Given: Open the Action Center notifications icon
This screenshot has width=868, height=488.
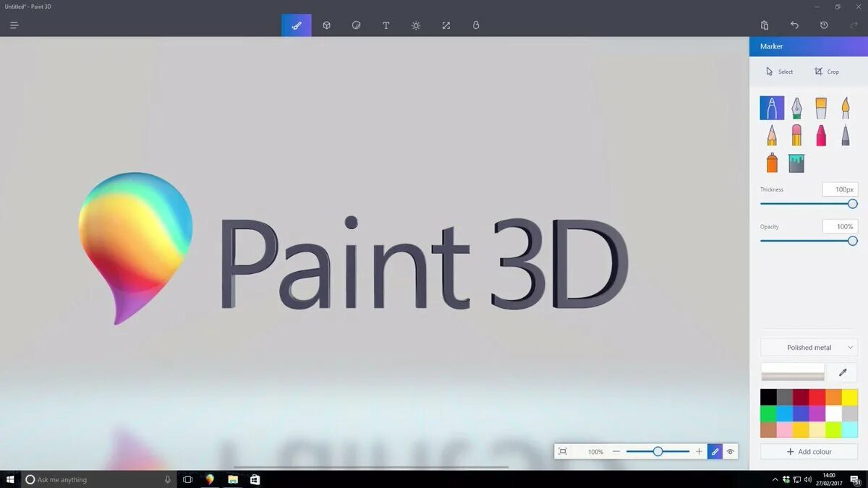Looking at the screenshot, I should [855, 479].
